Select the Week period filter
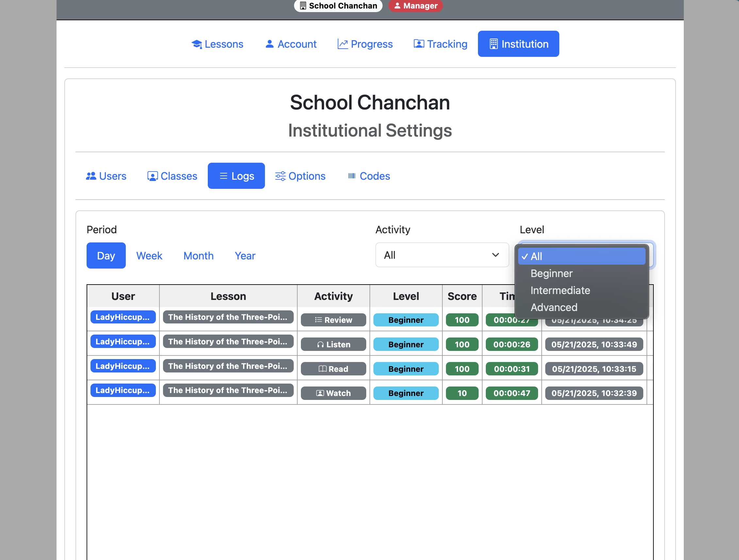Screen dimensions: 739x560 coord(149,255)
